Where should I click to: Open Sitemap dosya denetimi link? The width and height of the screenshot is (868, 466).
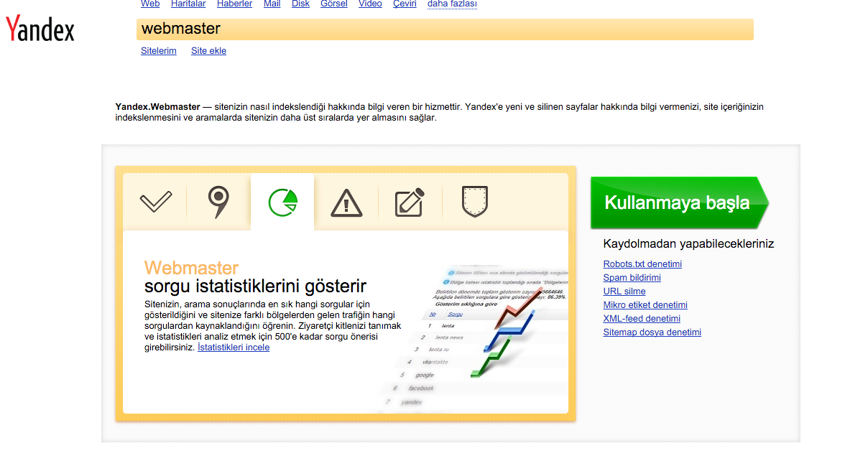click(x=652, y=332)
